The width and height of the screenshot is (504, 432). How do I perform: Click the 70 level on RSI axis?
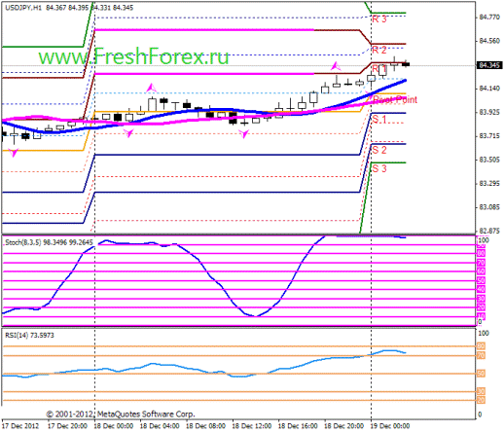[481, 356]
